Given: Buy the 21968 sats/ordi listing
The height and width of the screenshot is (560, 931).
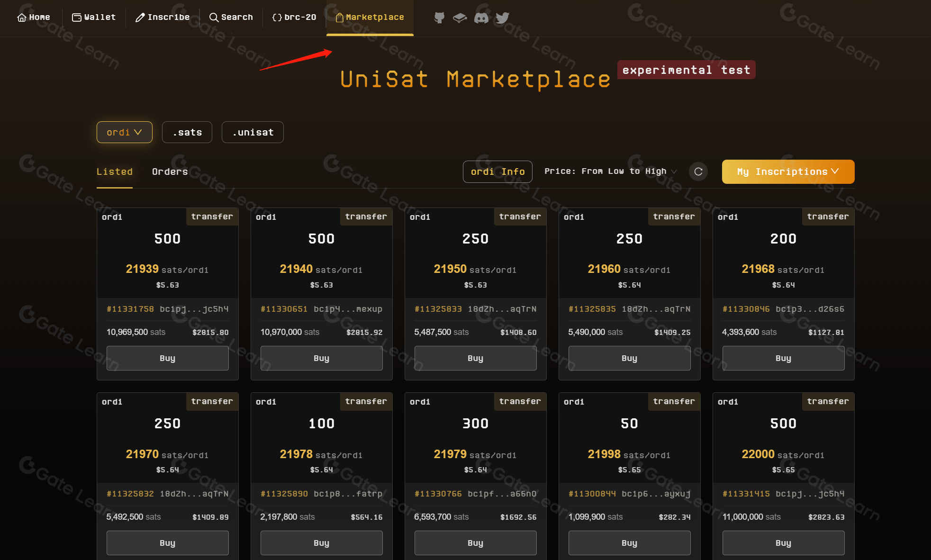Looking at the screenshot, I should point(784,358).
